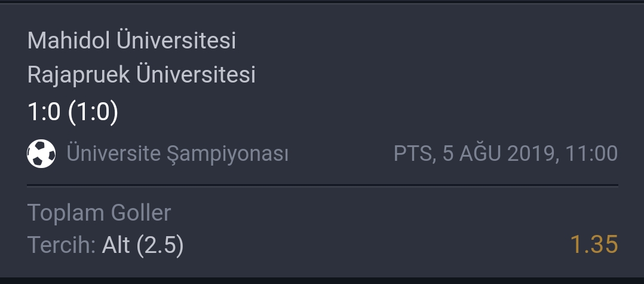The image size is (644, 284).
Task: Click the Tercih: label
Action: (x=62, y=245)
